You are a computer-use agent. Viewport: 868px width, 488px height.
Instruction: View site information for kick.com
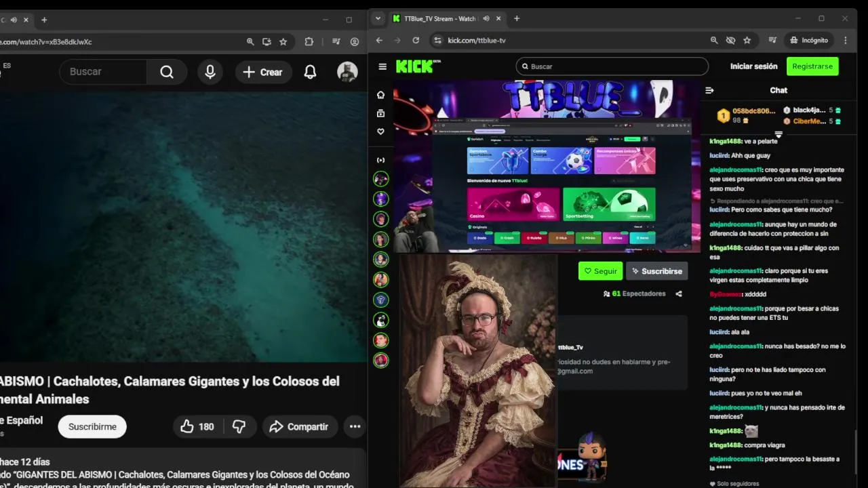tap(437, 40)
